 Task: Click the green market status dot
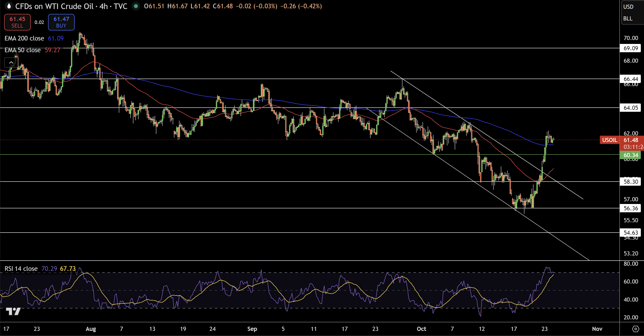tap(136, 6)
